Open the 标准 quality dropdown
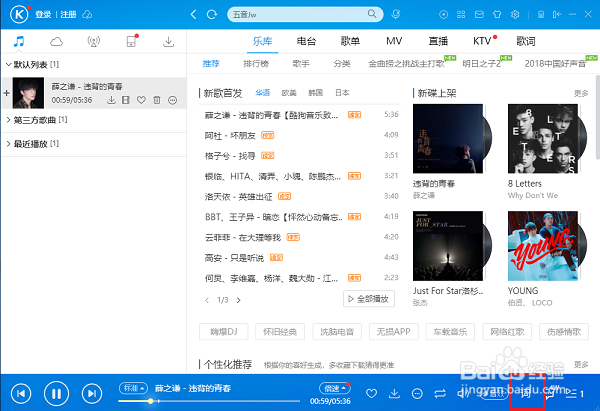The height and width of the screenshot is (411, 600). click(x=134, y=388)
